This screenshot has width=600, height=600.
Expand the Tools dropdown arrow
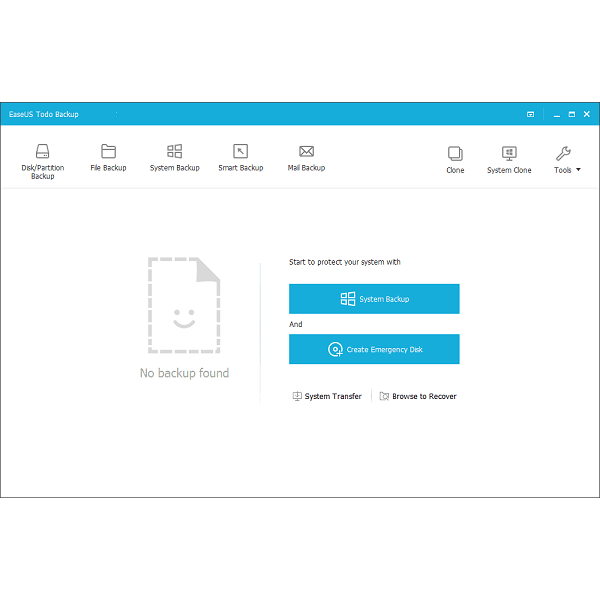578,170
